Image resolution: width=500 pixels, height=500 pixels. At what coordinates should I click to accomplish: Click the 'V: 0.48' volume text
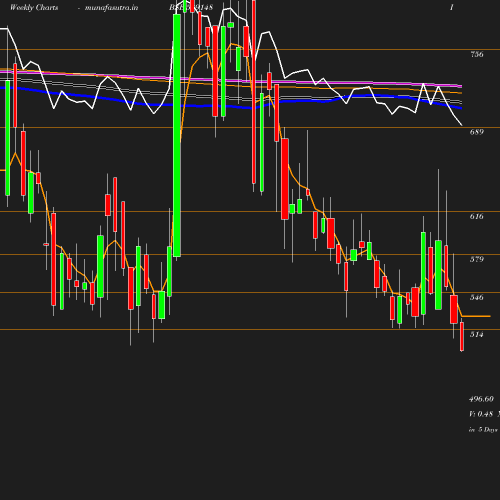click(x=481, y=414)
